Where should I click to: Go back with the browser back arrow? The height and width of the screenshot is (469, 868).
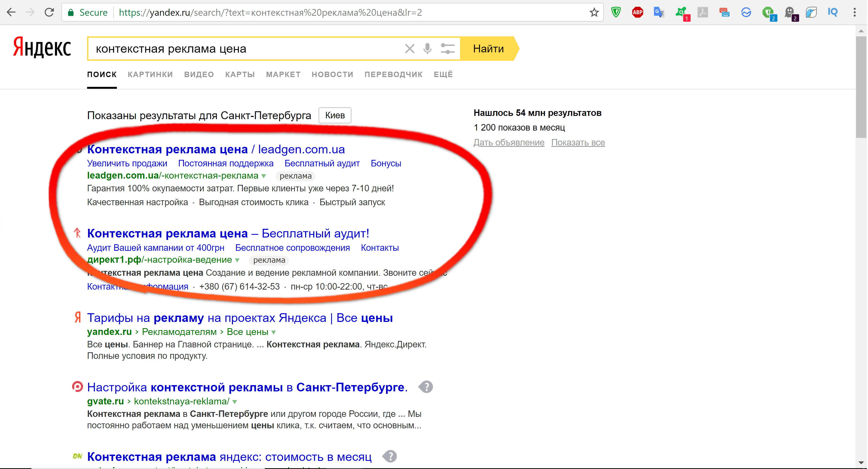(11, 12)
